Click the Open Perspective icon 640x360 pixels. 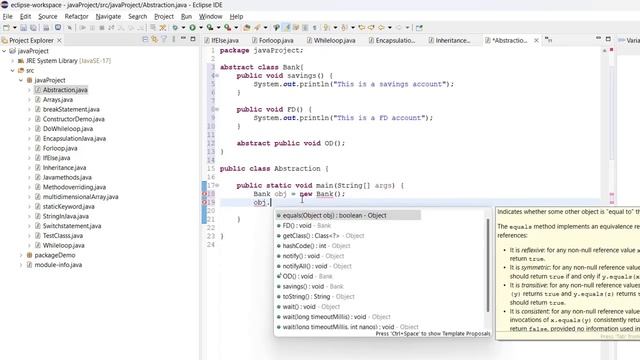pyautogui.click(x=419, y=28)
